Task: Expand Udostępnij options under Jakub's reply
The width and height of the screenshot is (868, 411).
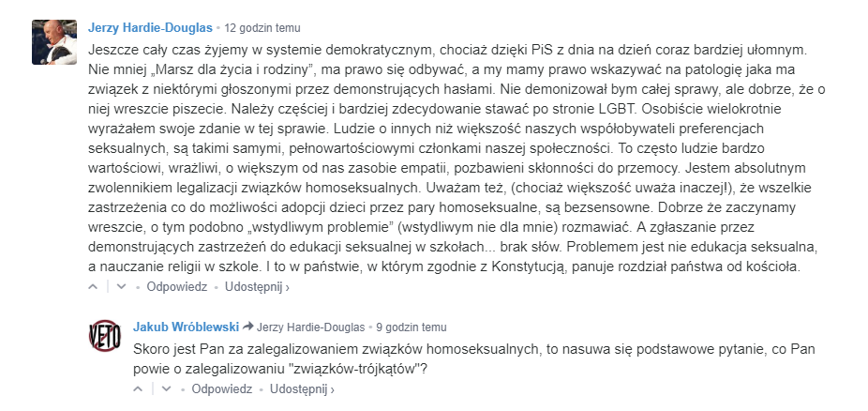Action: tap(302, 388)
